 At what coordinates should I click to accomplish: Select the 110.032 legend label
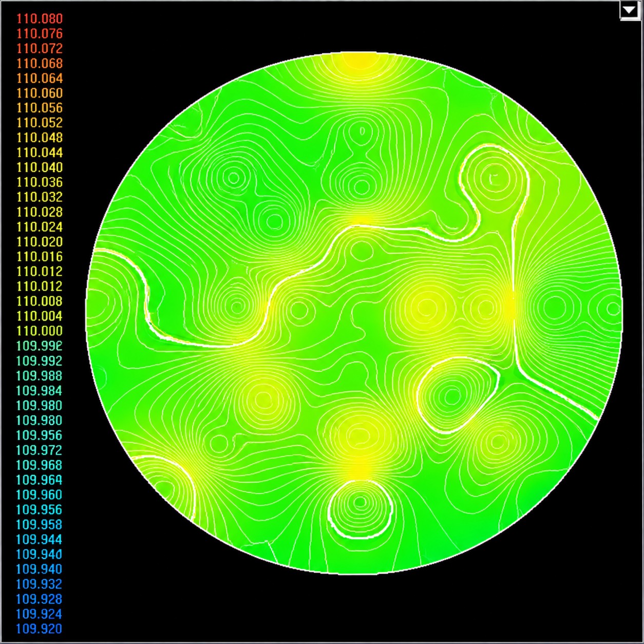tap(40, 197)
